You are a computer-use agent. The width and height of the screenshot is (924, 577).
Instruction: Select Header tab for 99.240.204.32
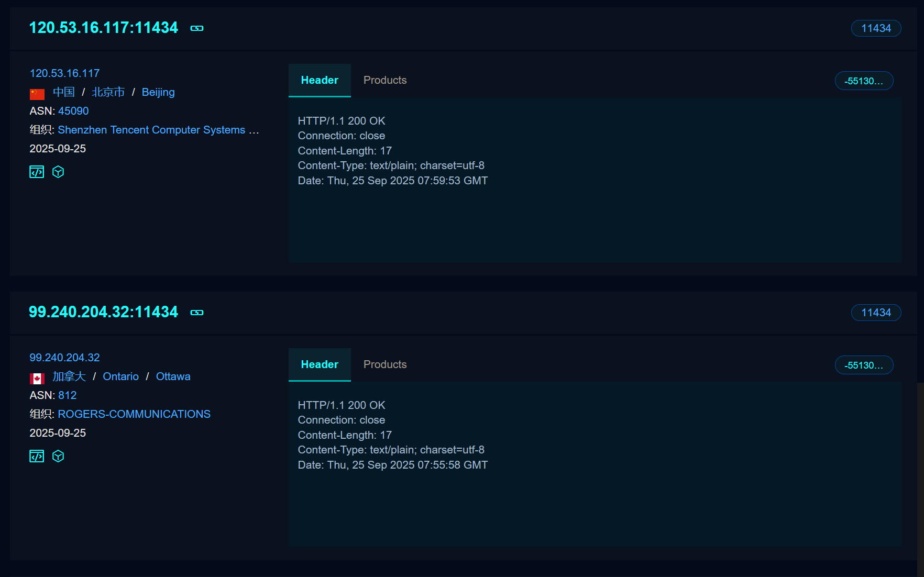(320, 364)
